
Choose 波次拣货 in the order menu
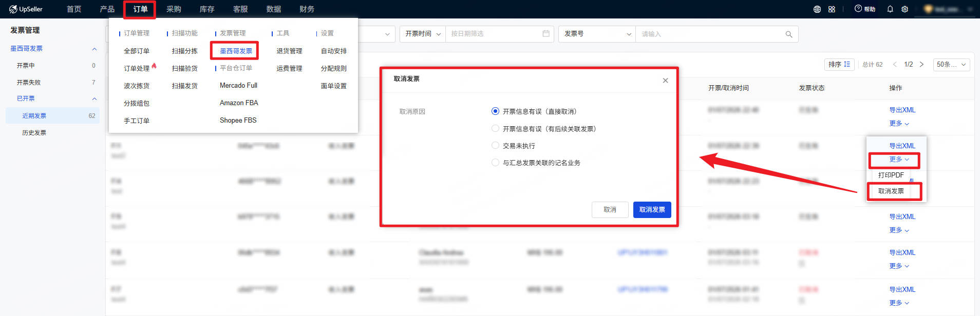(137, 86)
